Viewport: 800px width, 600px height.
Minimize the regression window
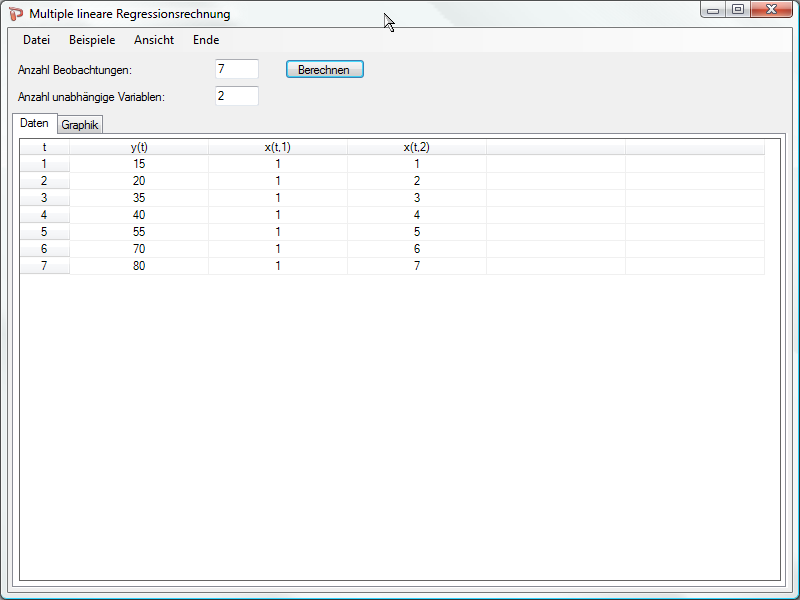713,10
